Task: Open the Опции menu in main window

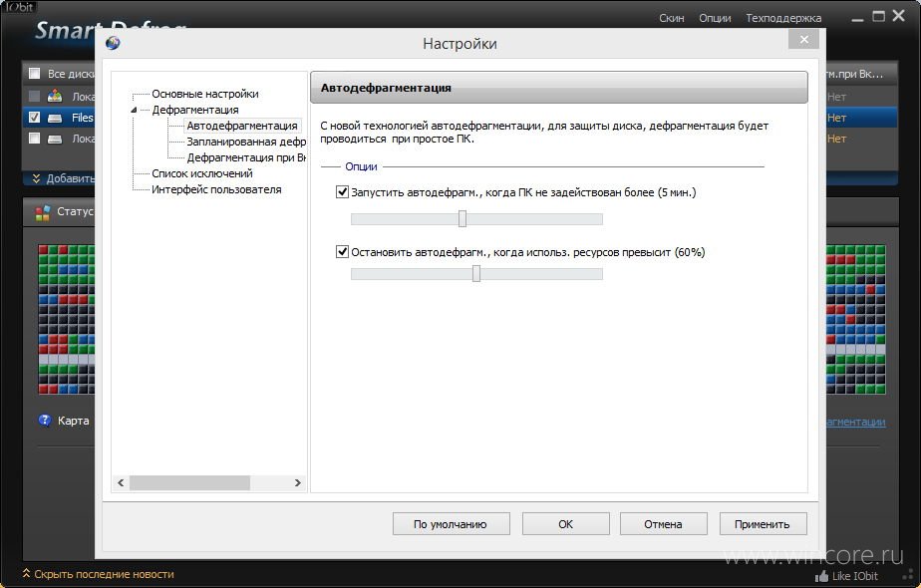Action: coord(715,18)
